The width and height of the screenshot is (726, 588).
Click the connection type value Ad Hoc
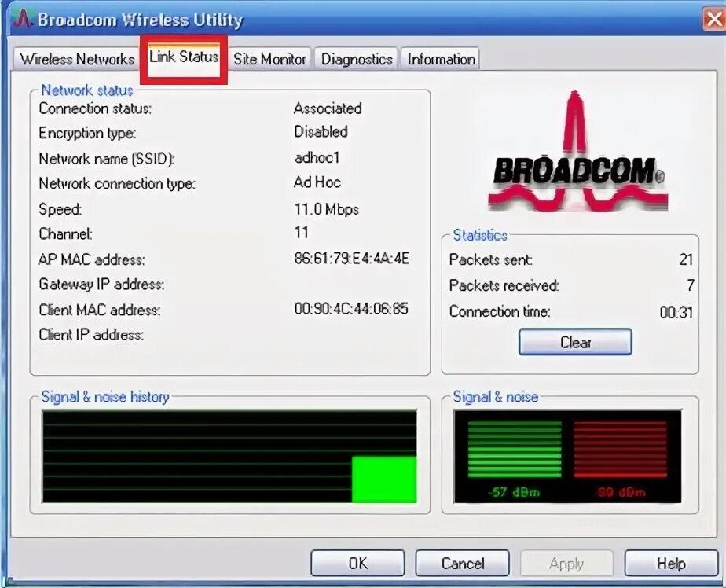pos(317,182)
